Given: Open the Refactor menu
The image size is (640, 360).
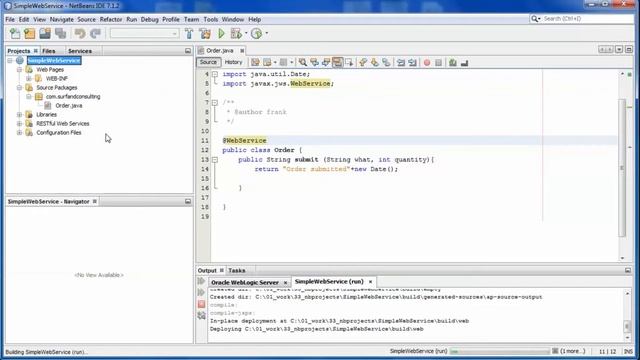Looking at the screenshot, I should point(111,19).
